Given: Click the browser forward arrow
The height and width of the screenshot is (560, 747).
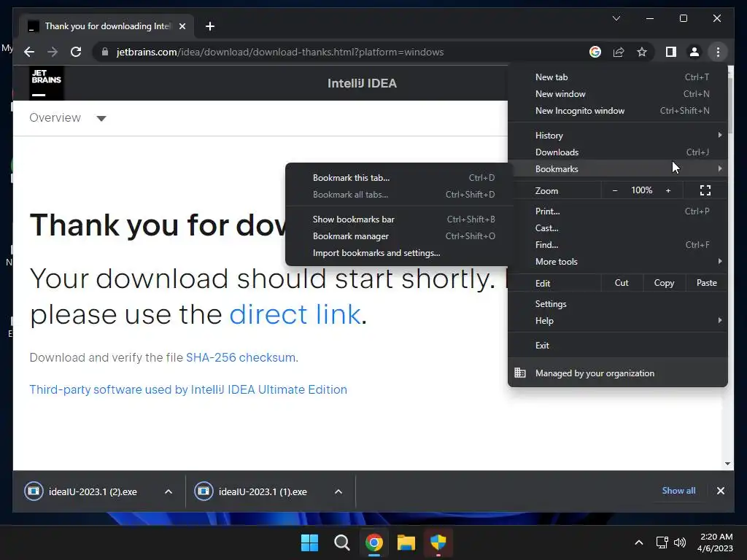Looking at the screenshot, I should (x=53, y=52).
